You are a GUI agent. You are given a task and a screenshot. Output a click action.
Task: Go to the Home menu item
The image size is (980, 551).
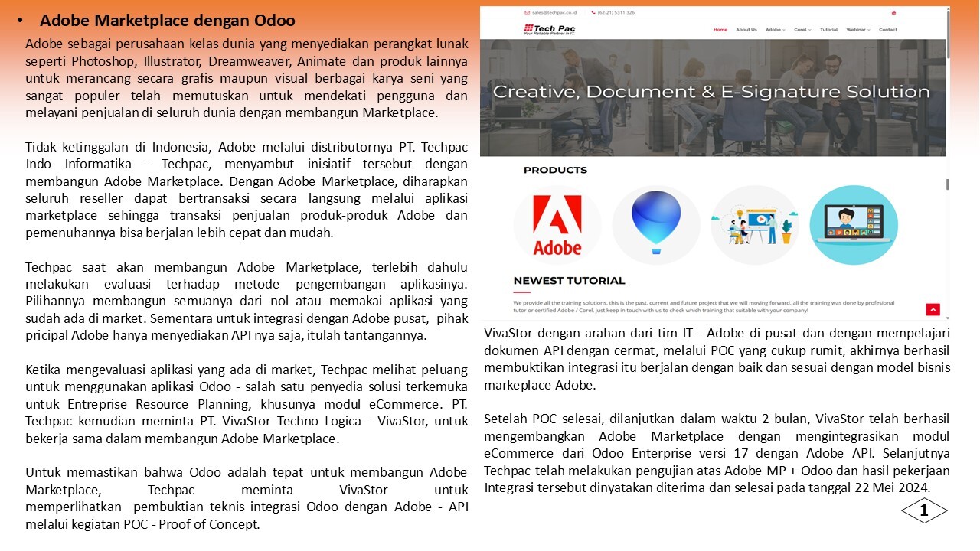720,30
